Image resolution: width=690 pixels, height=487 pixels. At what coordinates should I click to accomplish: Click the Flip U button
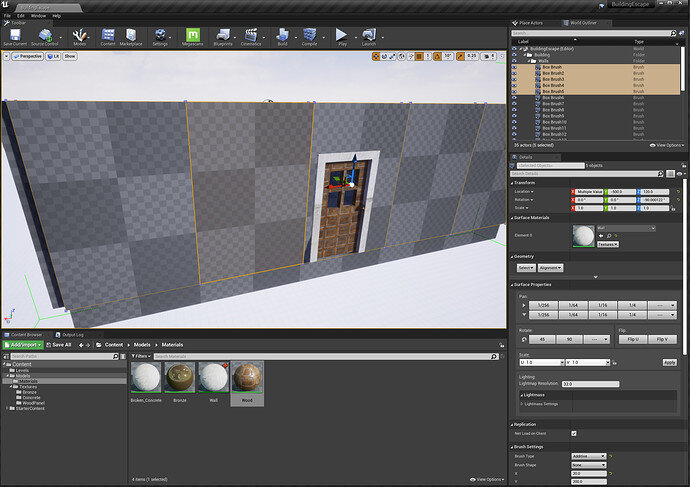point(633,337)
